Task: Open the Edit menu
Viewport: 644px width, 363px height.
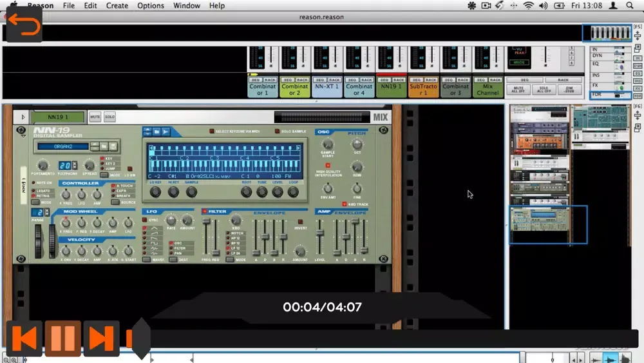Action: pos(90,5)
